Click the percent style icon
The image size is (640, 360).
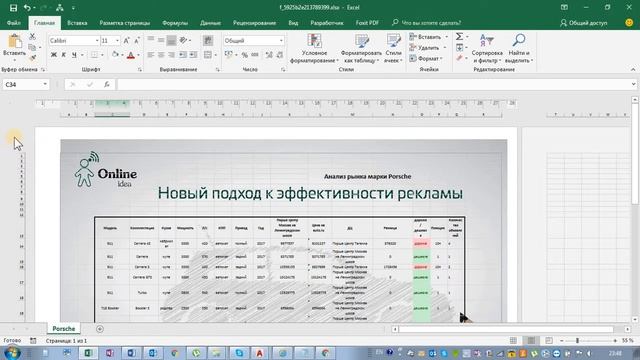(244, 55)
